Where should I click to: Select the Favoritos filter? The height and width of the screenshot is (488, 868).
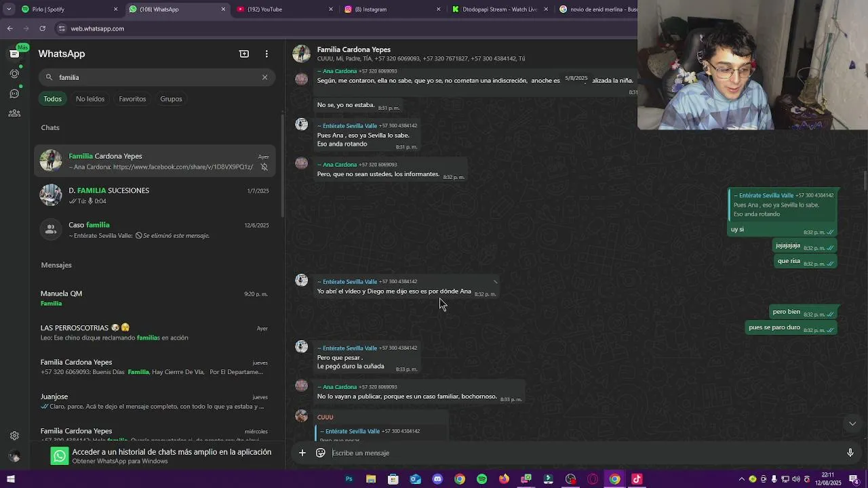point(132,99)
